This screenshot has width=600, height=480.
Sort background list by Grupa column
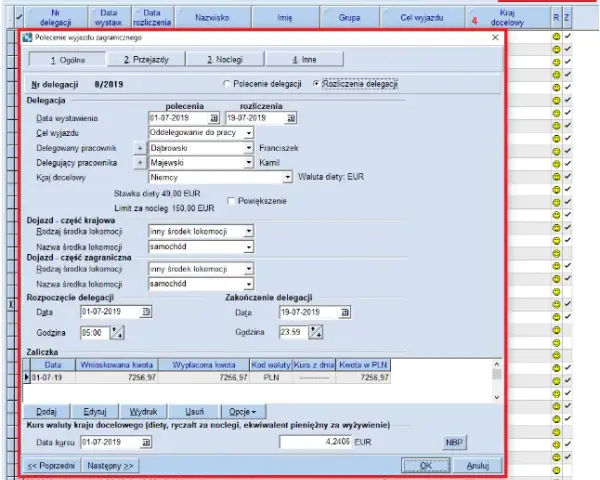coord(349,18)
